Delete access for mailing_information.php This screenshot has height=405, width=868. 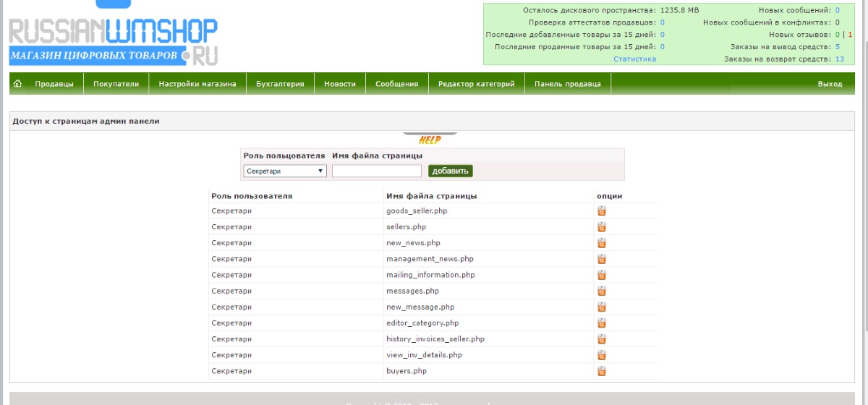[x=601, y=275]
